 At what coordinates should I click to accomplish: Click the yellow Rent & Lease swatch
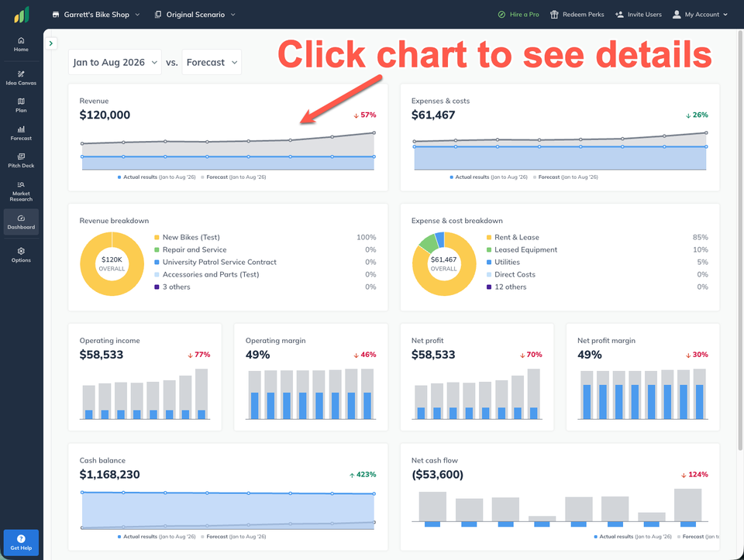[x=489, y=238]
